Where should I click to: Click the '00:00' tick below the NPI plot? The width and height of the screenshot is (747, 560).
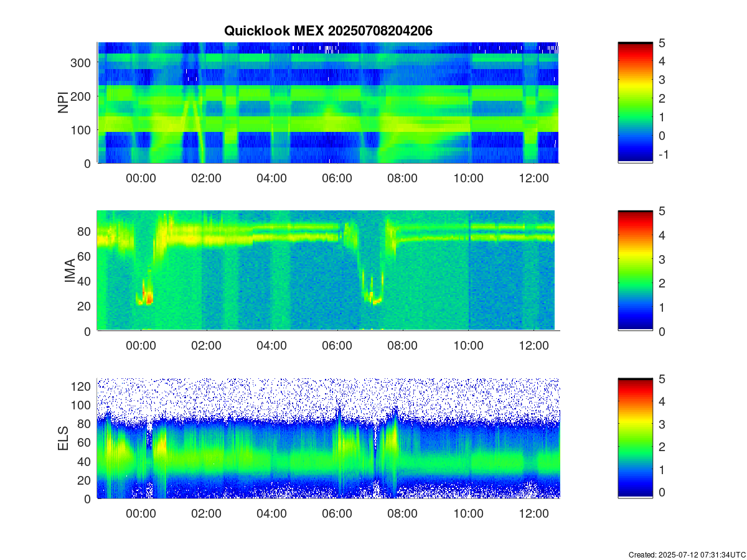[x=141, y=178]
